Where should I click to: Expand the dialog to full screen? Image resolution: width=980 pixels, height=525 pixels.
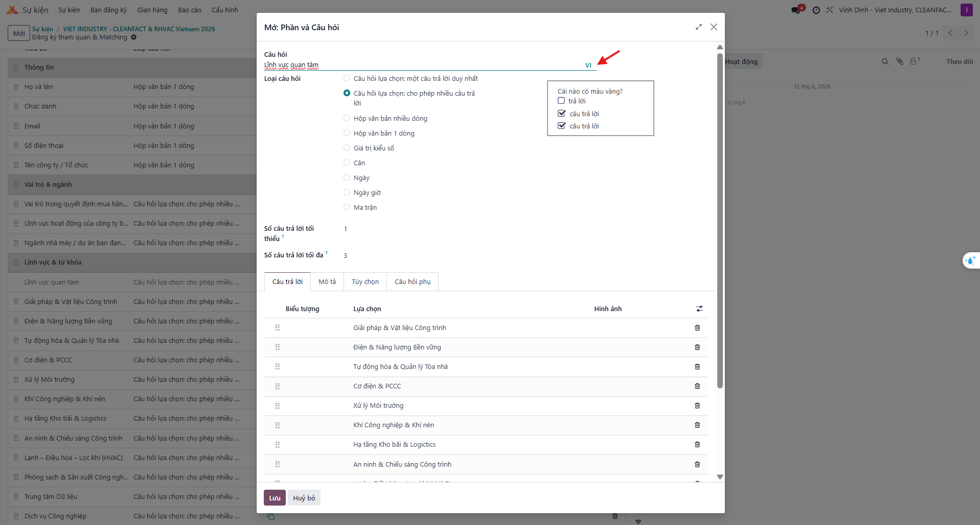pyautogui.click(x=698, y=27)
